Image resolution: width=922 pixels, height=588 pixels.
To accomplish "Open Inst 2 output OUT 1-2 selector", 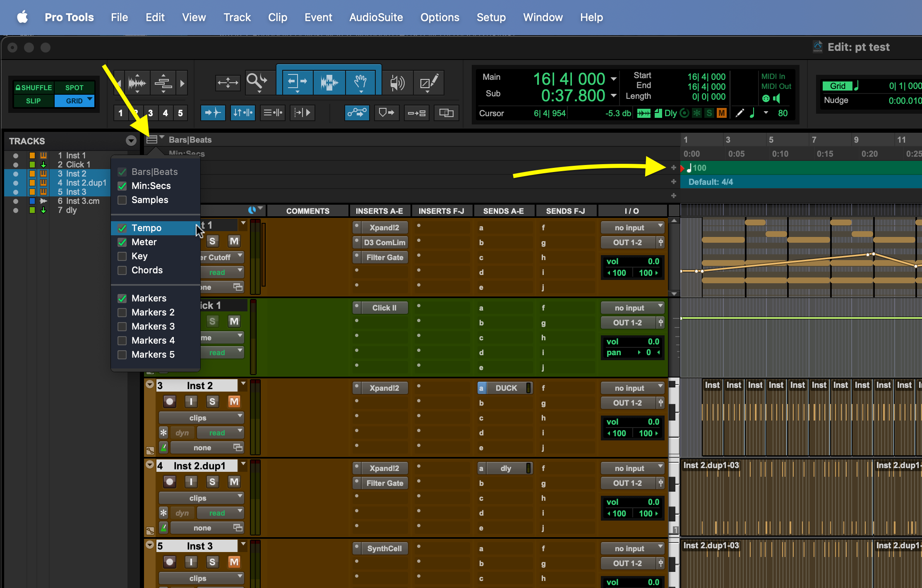I will [x=628, y=403].
